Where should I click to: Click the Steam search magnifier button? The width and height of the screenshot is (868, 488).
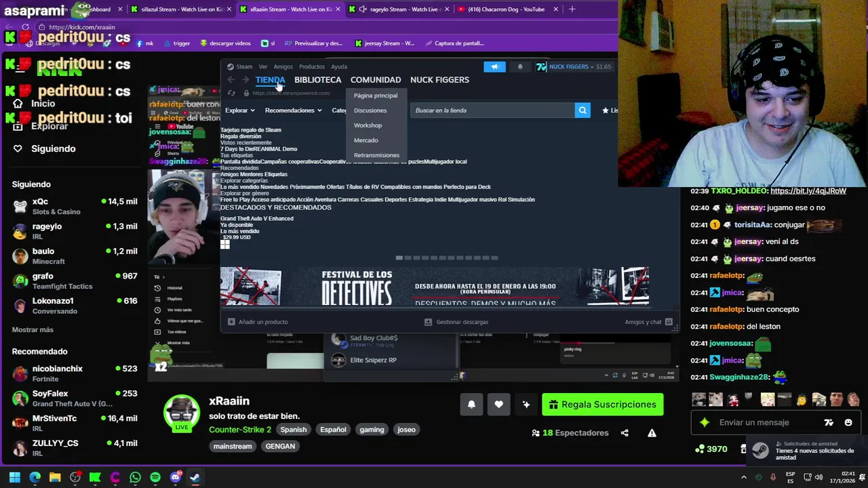pyautogui.click(x=583, y=110)
